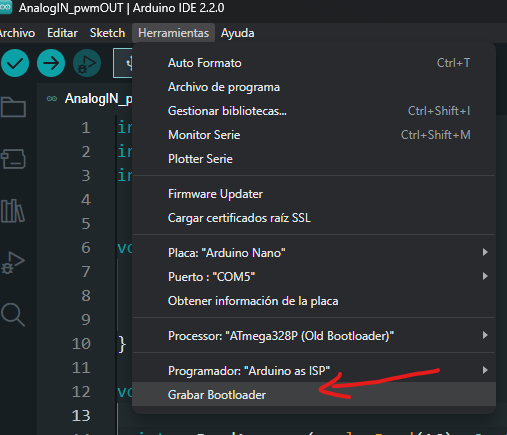Open the Ayuda menu
The width and height of the screenshot is (507, 435).
237,33
